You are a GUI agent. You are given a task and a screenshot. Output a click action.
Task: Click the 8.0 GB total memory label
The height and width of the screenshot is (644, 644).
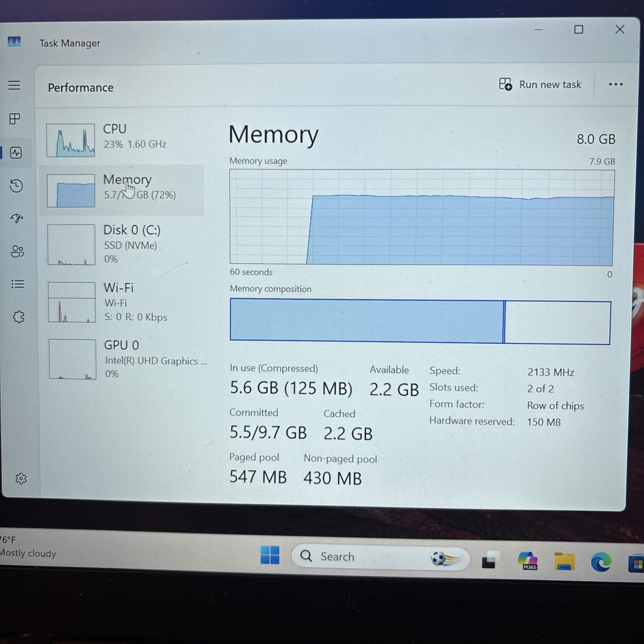click(x=596, y=139)
